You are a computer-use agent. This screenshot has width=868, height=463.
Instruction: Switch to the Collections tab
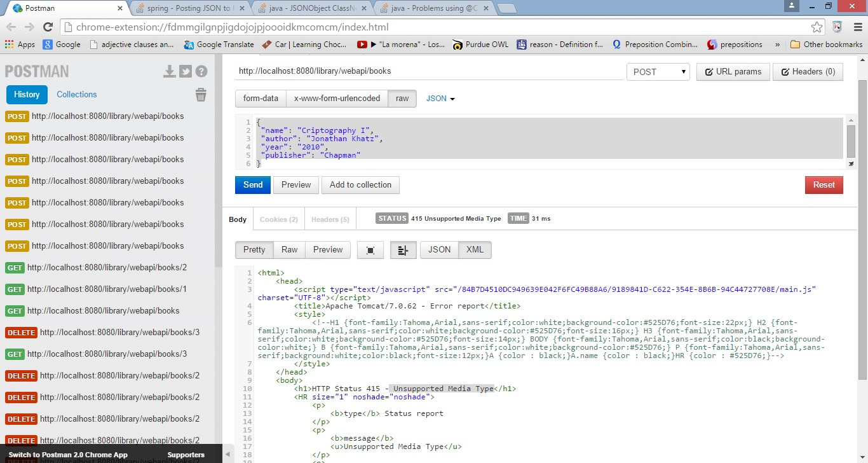click(76, 94)
